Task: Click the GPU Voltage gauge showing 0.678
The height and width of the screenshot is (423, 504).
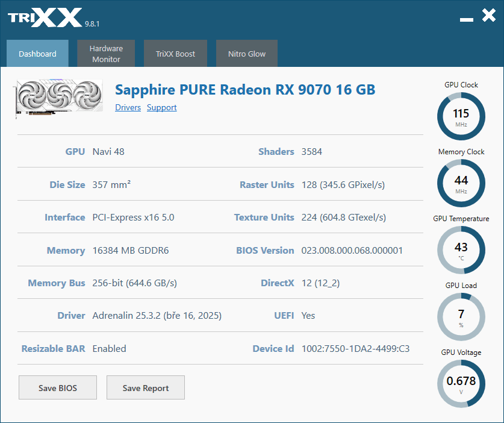Action: tap(461, 384)
